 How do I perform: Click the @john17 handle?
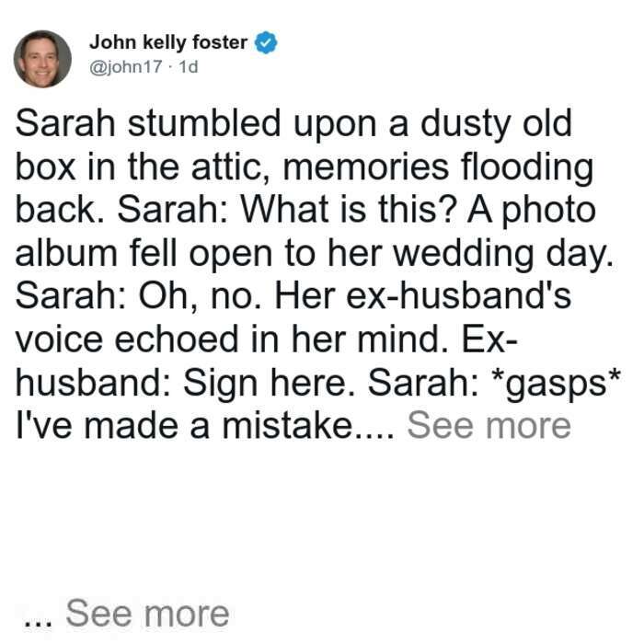(x=126, y=66)
